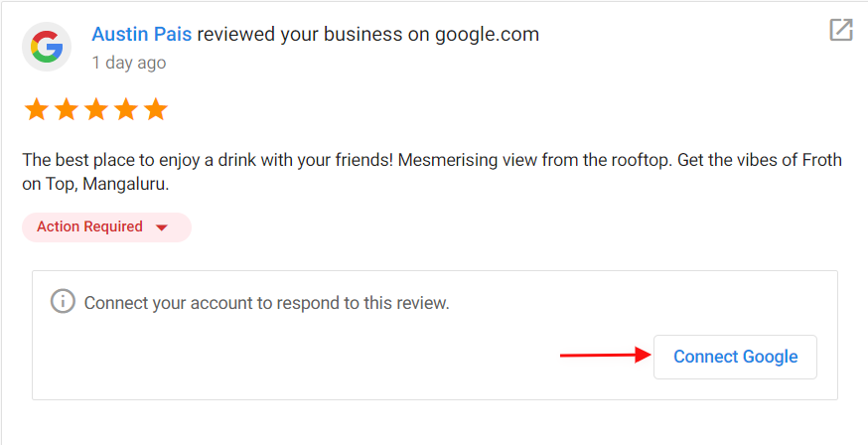Click the Google logo avatar
The width and height of the screenshot is (868, 445).
pos(47,47)
